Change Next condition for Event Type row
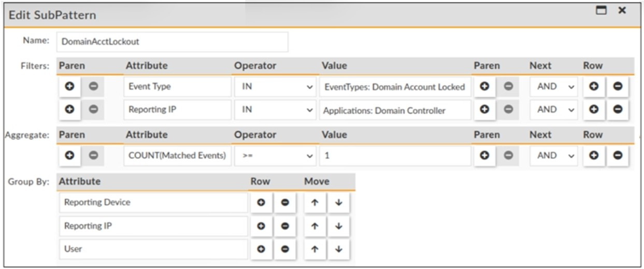 (x=553, y=87)
